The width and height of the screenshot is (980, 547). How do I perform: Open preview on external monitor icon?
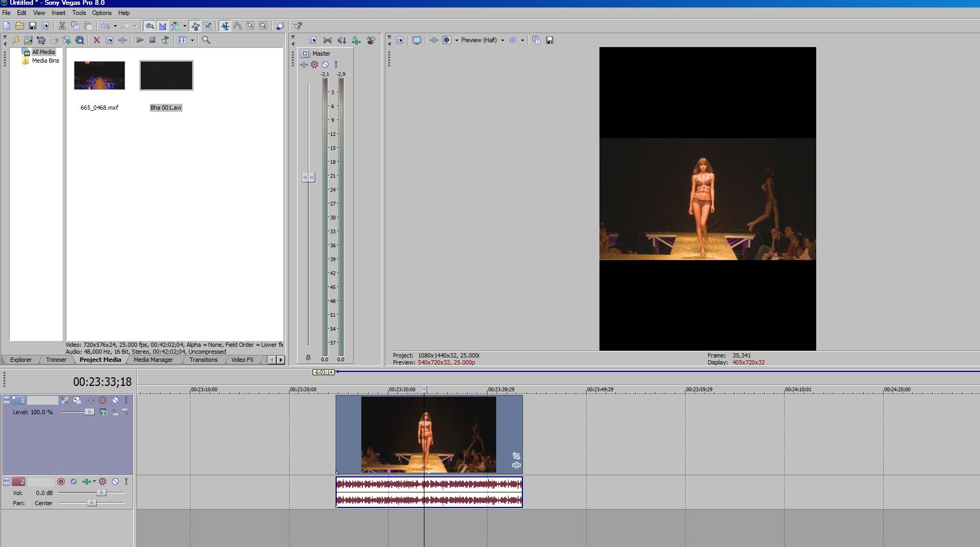coord(417,40)
